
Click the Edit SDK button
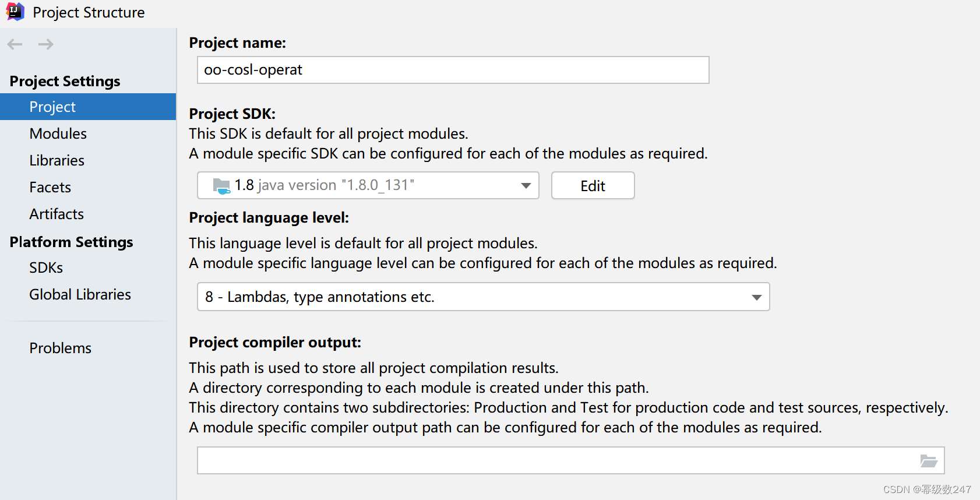(593, 185)
